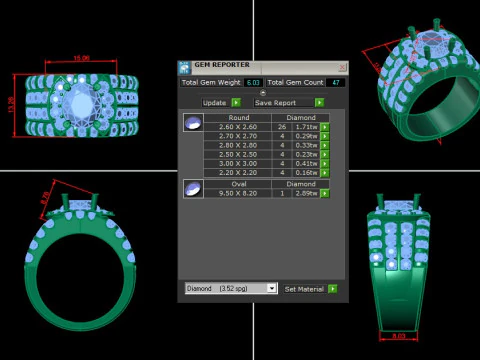This screenshot has width=480, height=360.
Task: Click the 15.09 width dimension in top view
Action: tap(81, 58)
